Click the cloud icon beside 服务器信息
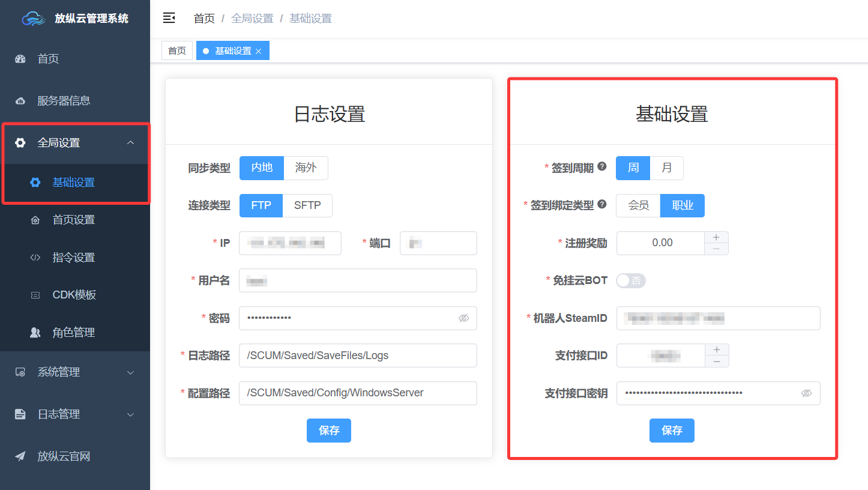 tap(20, 101)
